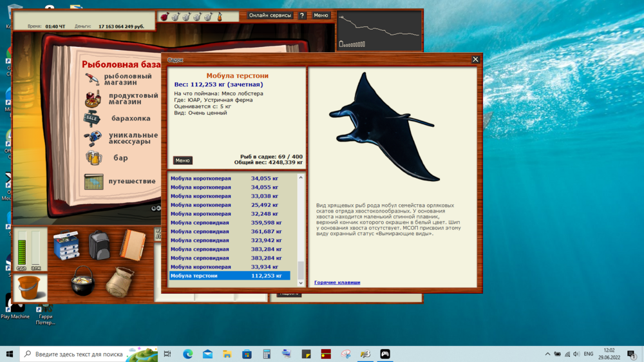Image resolution: width=644 pixels, height=362 pixels.
Task: Open the black cauldron with food
Action: [x=82, y=281]
